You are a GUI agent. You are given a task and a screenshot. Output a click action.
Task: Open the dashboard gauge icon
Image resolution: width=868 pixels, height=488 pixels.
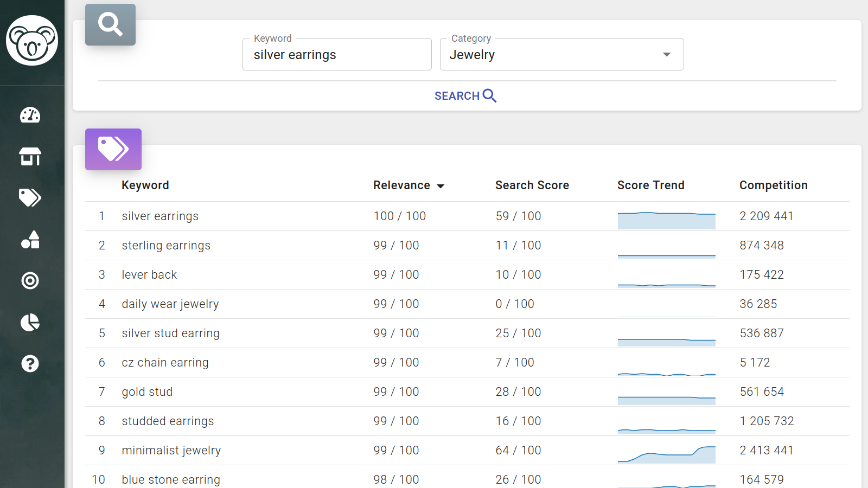pyautogui.click(x=30, y=115)
